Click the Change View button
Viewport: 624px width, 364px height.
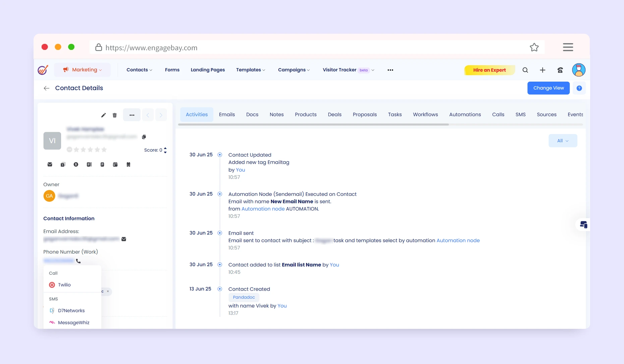548,88
